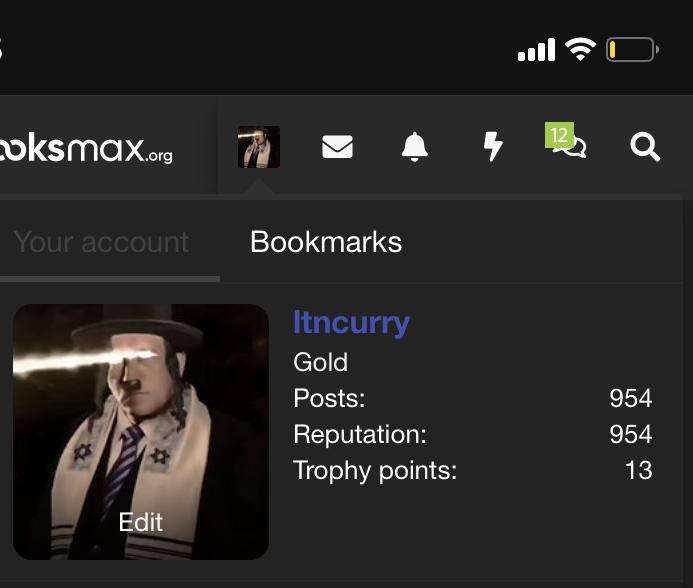Click the Reputation label
Screen dimensions: 693x588
click(360, 435)
